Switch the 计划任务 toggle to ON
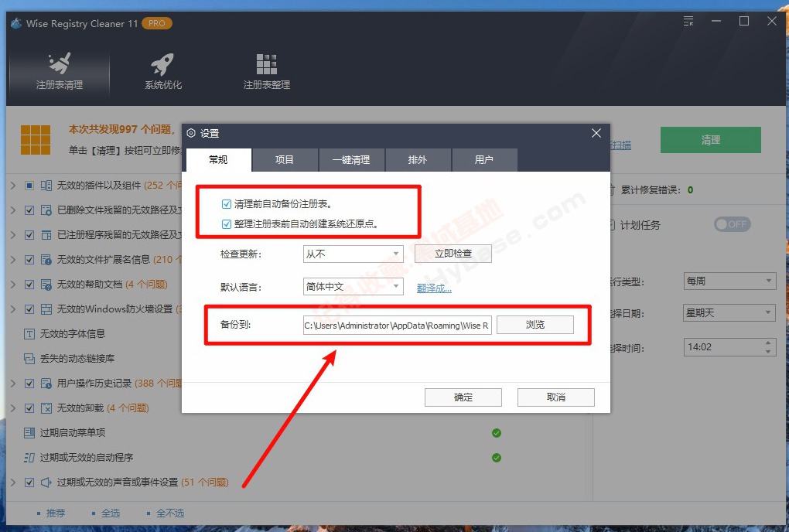The width and height of the screenshot is (789, 532). point(732,224)
